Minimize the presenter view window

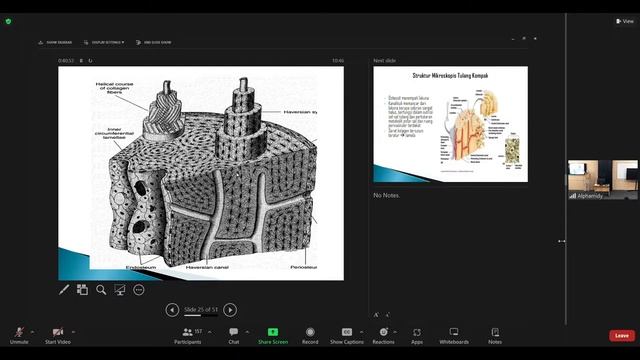coord(513,39)
